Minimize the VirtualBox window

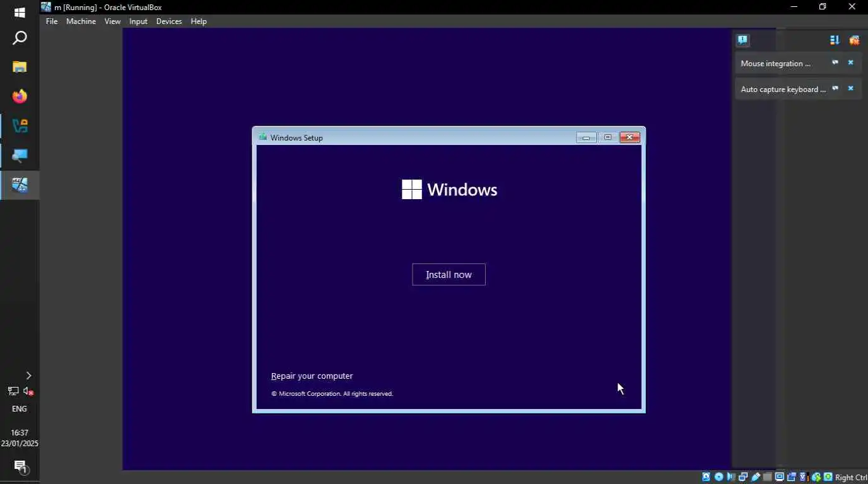pos(794,7)
